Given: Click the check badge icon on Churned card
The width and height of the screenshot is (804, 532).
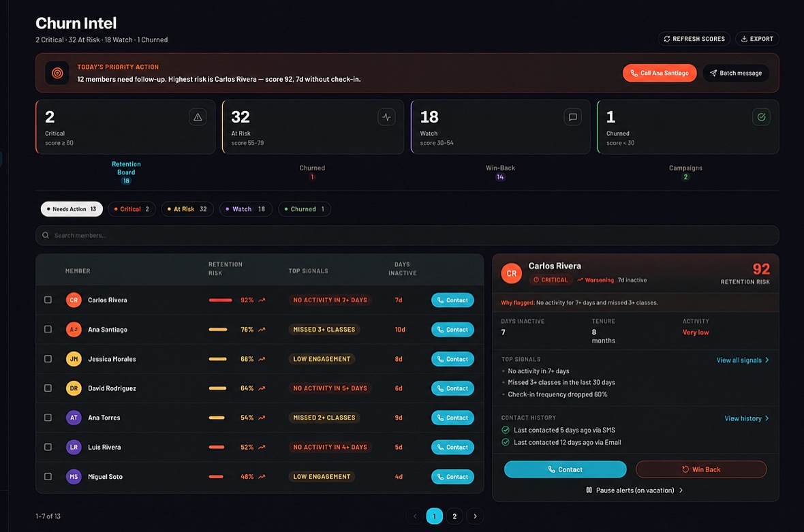Looking at the screenshot, I should pos(762,117).
